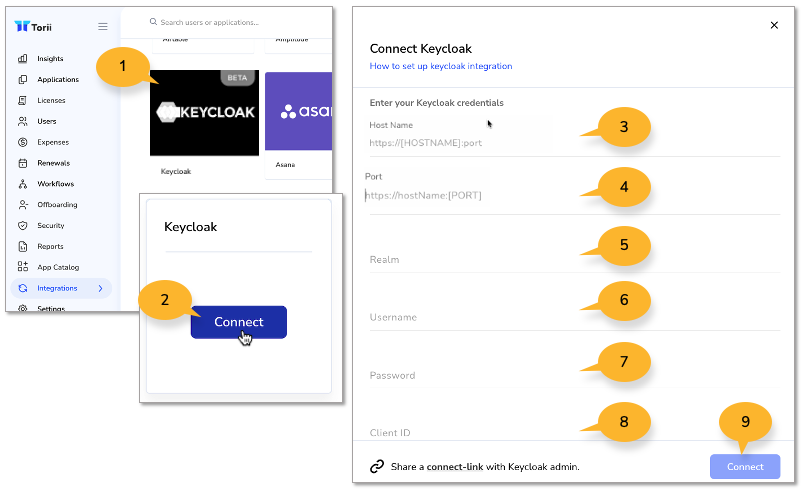
Task: Select the Users icon in sidebar
Action: (23, 121)
